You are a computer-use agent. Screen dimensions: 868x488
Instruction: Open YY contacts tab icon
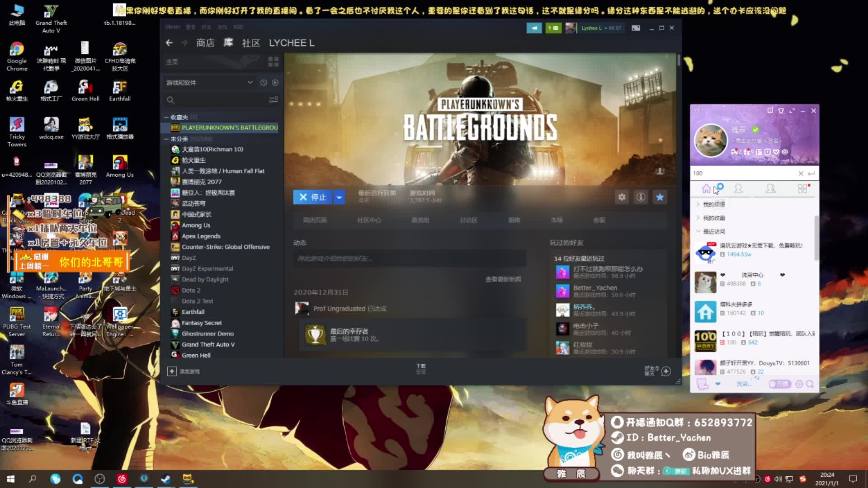click(738, 189)
